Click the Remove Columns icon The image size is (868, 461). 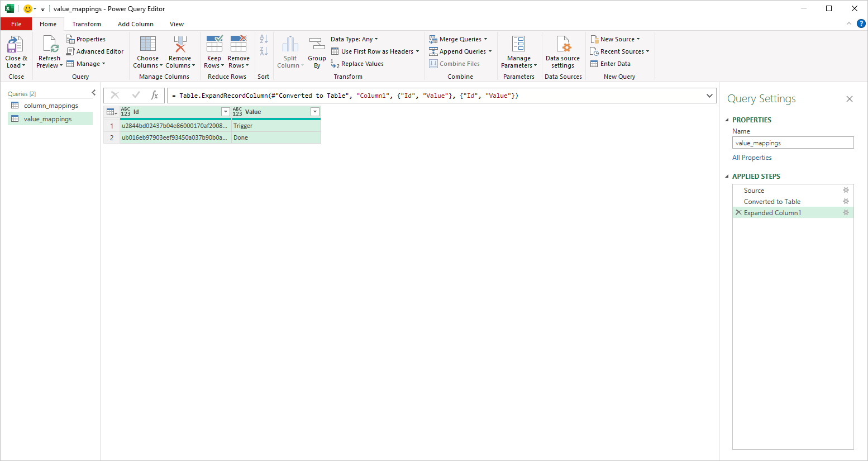[180, 44]
